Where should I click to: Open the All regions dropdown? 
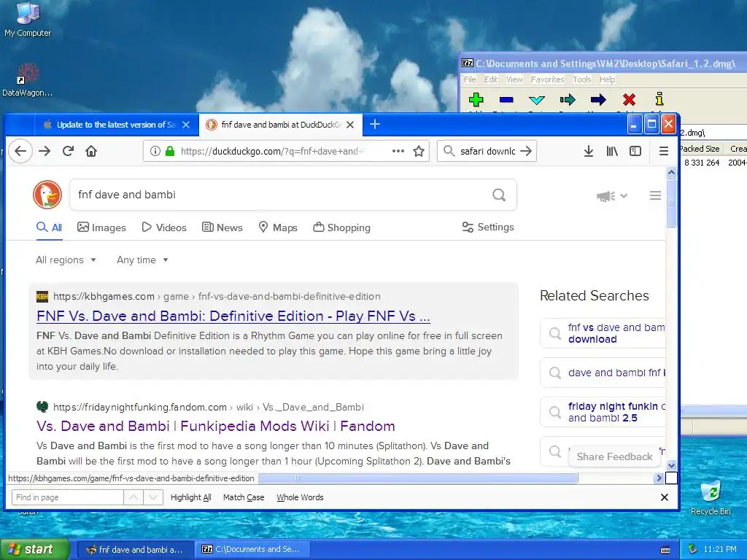[66, 260]
